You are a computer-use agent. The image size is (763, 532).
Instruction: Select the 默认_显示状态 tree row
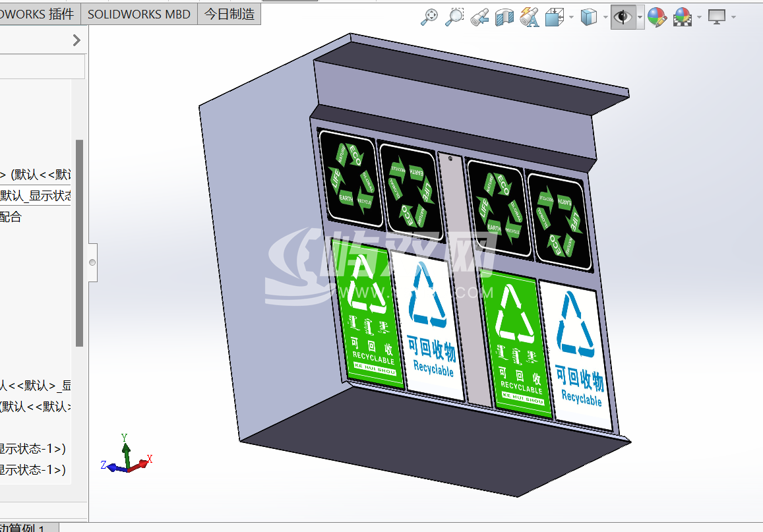36,196
